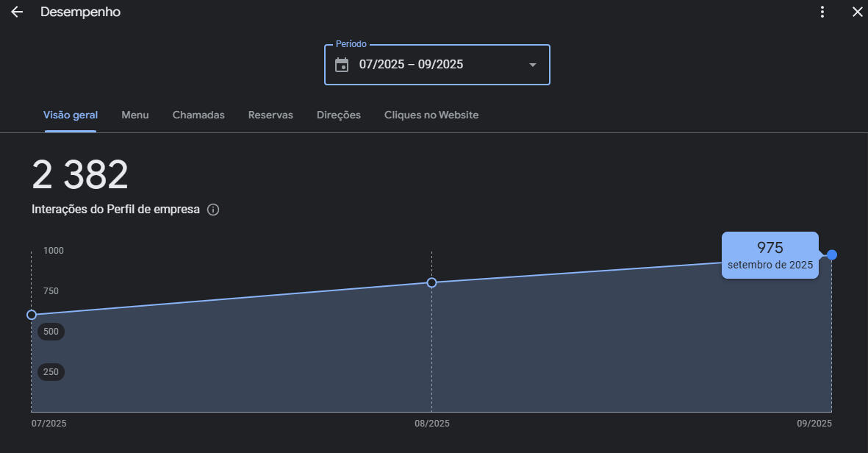868x453 pixels.
Task: Click the 975 setembro de 2025 tooltip
Action: coord(770,255)
